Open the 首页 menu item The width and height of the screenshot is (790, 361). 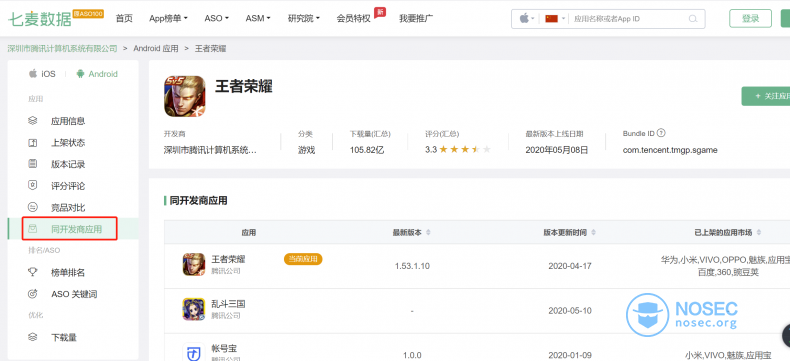click(124, 19)
